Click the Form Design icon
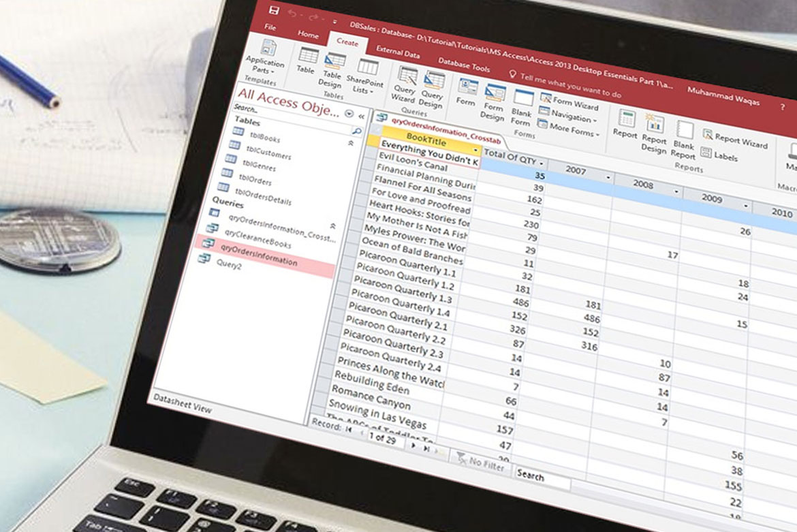 [493, 102]
